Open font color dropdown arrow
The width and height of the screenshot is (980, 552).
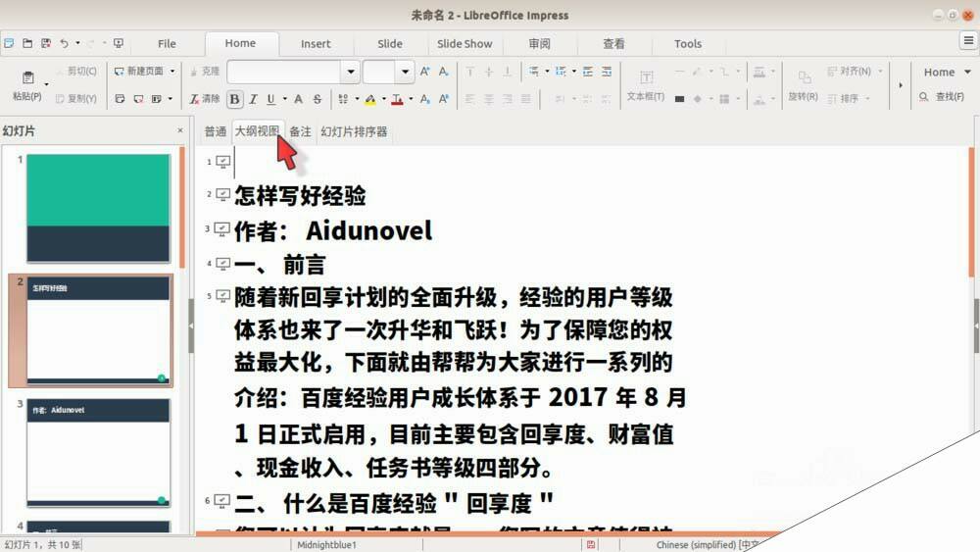[x=411, y=99]
